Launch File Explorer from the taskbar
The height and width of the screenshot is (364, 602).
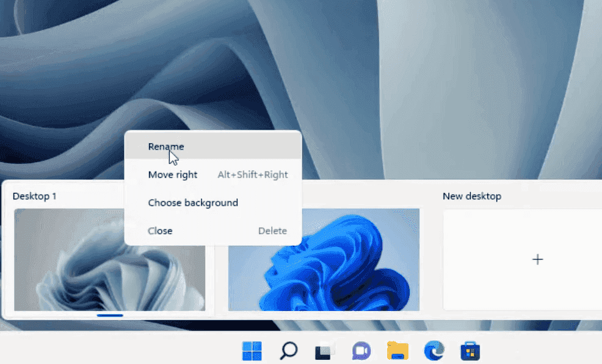[397, 351]
